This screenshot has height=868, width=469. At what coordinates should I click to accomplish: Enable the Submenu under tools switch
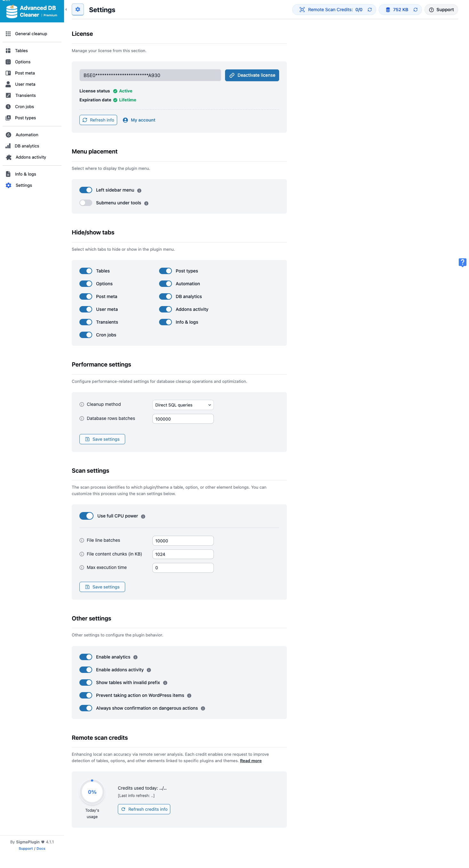tap(86, 203)
